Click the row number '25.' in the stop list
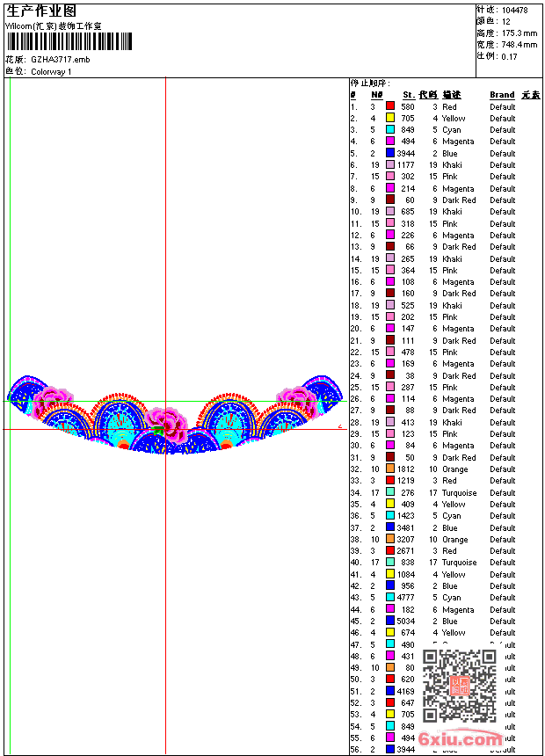This screenshot has width=545, height=756. [x=356, y=388]
